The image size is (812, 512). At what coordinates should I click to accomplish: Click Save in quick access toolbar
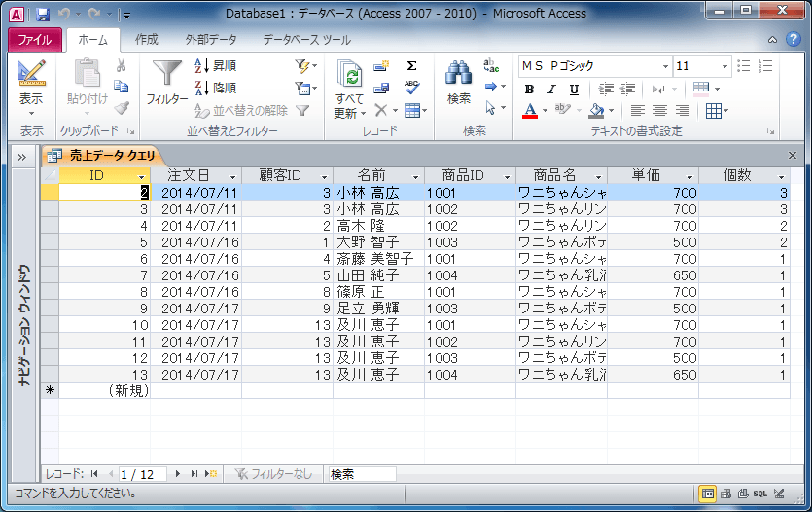click(43, 15)
